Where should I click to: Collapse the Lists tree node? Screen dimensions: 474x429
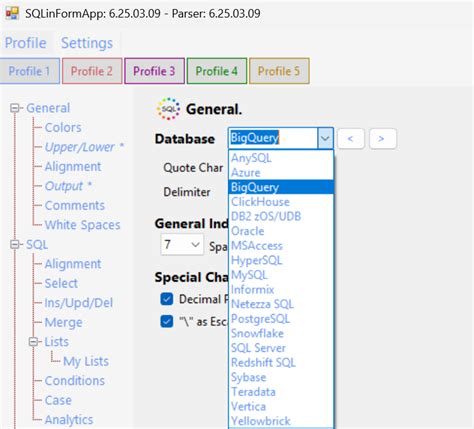pos(33,342)
